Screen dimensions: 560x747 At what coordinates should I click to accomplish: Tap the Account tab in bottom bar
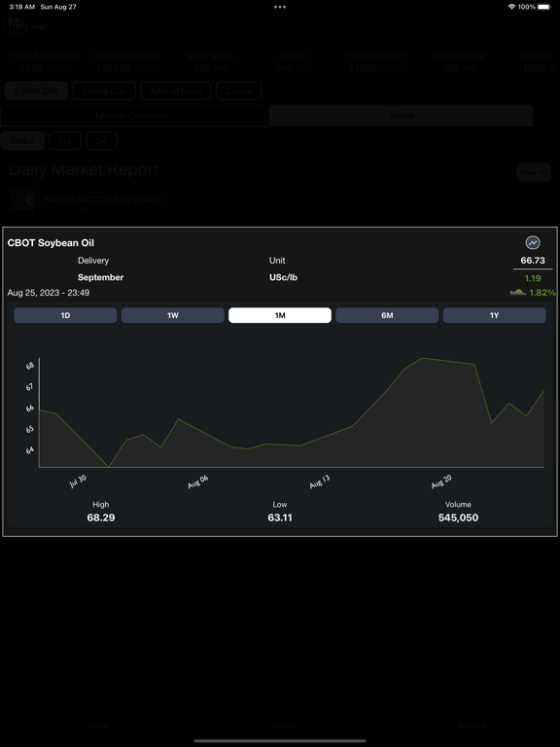tap(472, 725)
